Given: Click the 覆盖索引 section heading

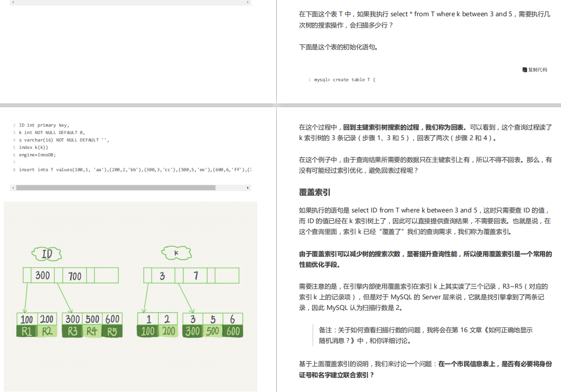Looking at the screenshot, I should point(315,192).
